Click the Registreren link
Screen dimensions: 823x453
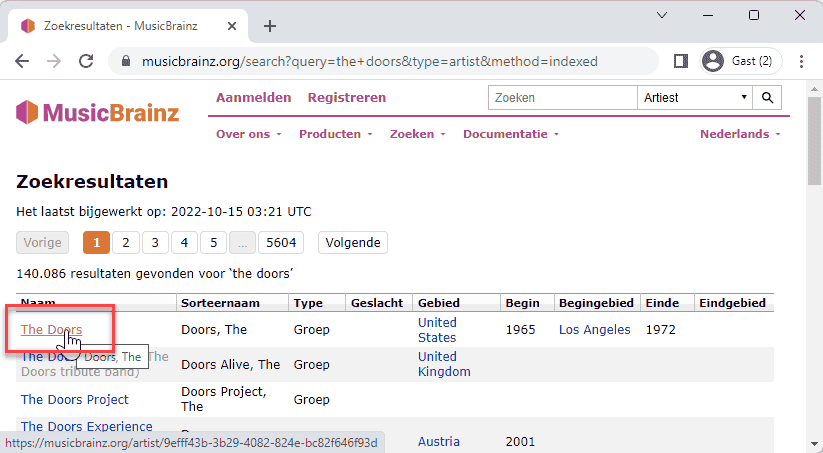[x=347, y=98]
